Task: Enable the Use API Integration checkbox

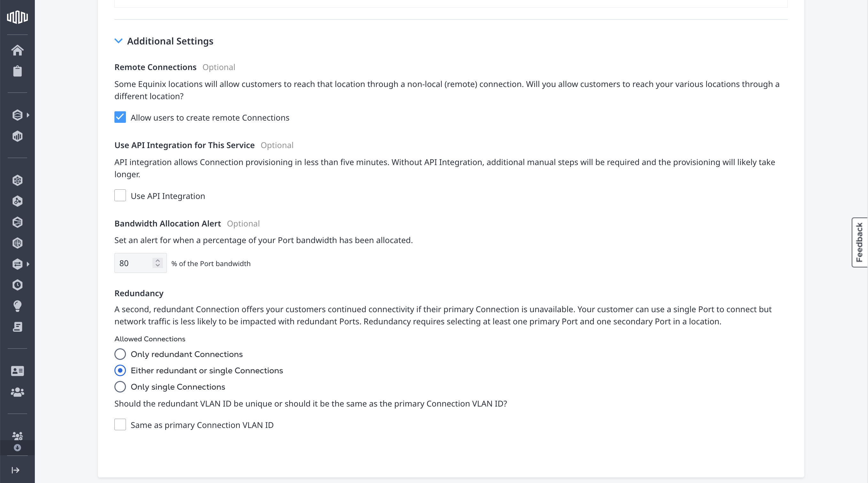Action: (120, 196)
